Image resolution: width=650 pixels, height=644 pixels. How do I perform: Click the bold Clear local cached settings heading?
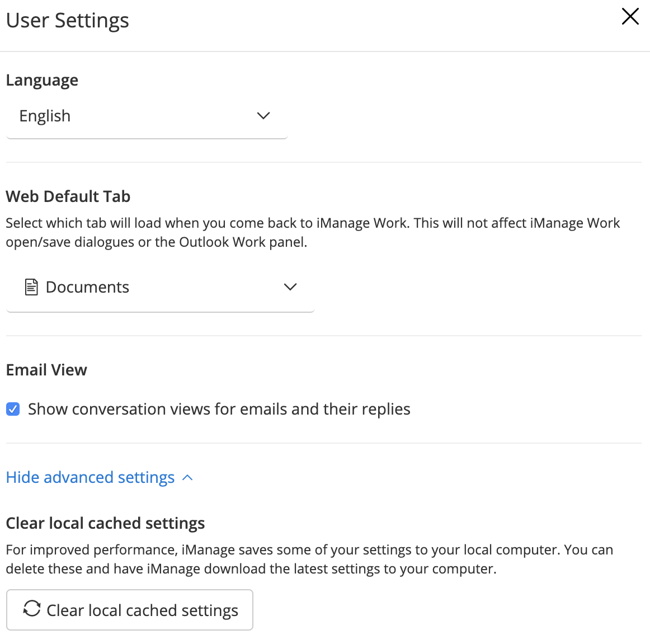pyautogui.click(x=105, y=524)
